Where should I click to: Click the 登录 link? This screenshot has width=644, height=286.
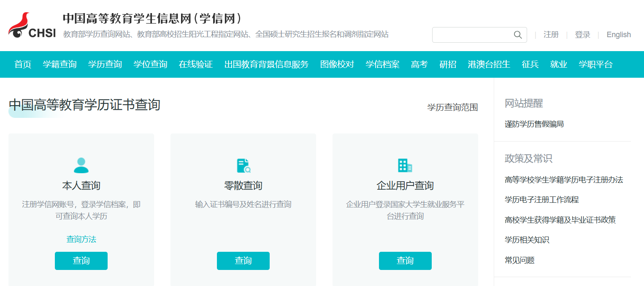(x=582, y=35)
